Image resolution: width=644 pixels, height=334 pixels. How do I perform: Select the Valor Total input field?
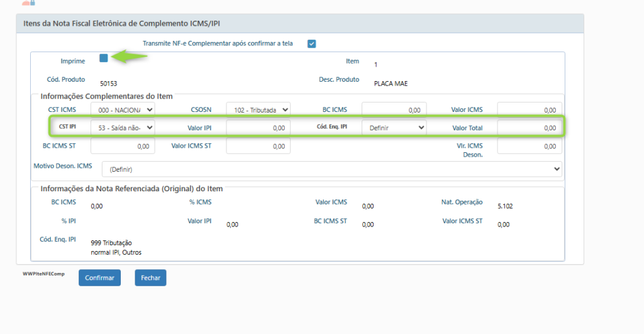click(529, 128)
